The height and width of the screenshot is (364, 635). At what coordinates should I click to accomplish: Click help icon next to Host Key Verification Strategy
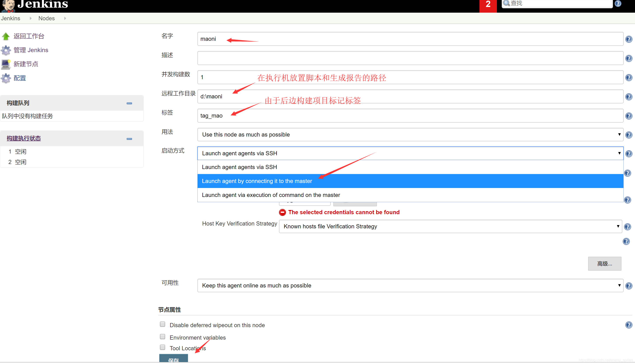pos(628,227)
